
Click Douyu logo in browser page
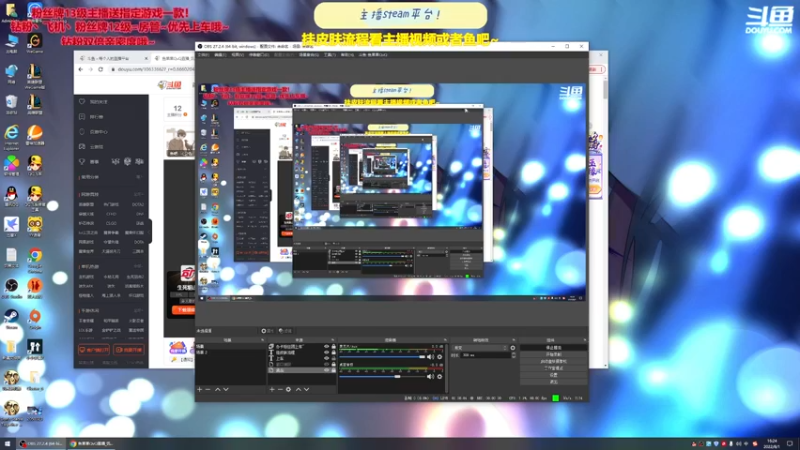(x=170, y=85)
